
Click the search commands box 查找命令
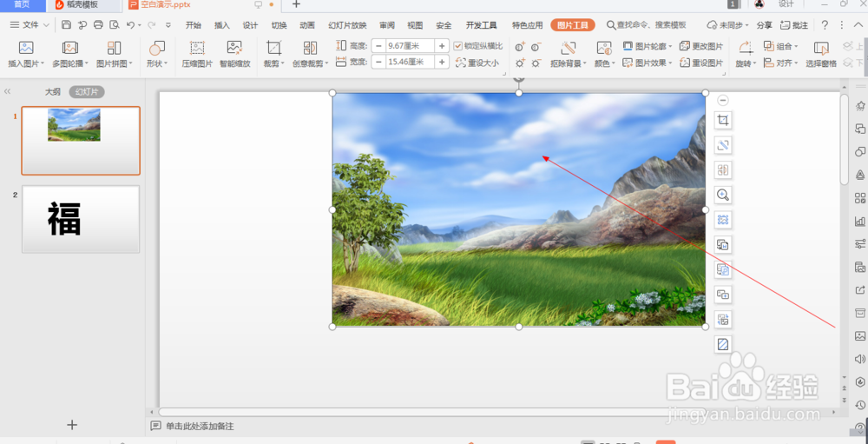tap(646, 25)
